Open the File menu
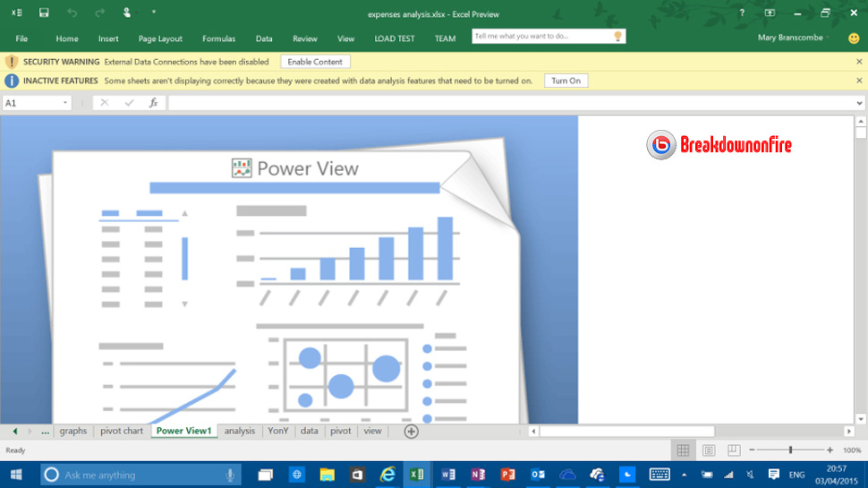This screenshot has width=868, height=488. click(x=21, y=39)
